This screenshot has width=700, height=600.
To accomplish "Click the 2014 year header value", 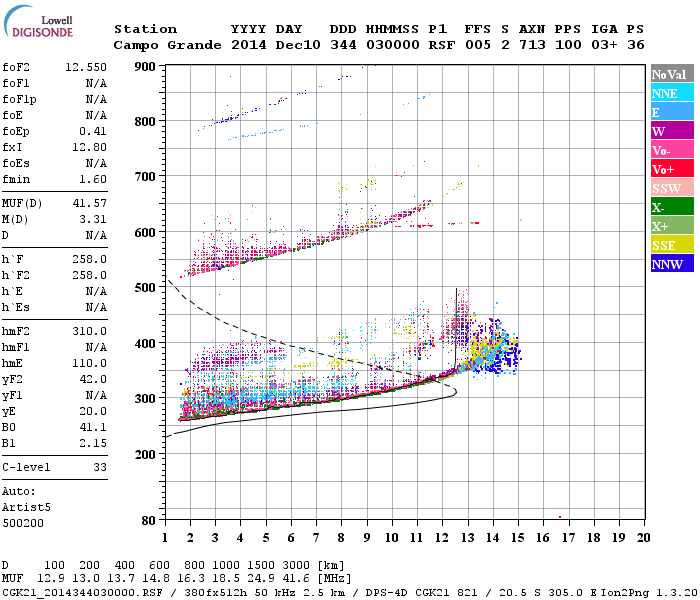I will (x=249, y=45).
